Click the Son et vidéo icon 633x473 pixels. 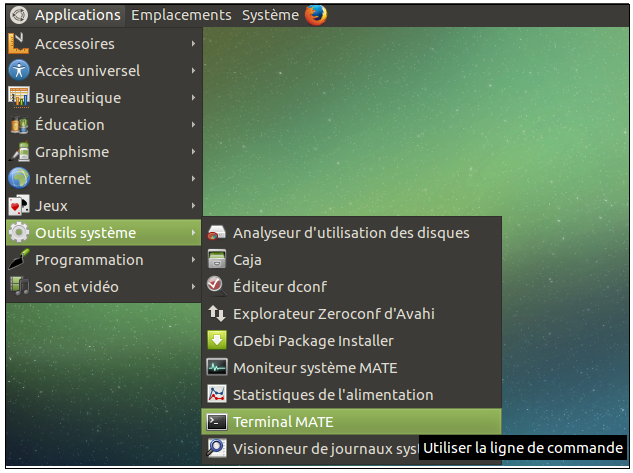(19, 286)
